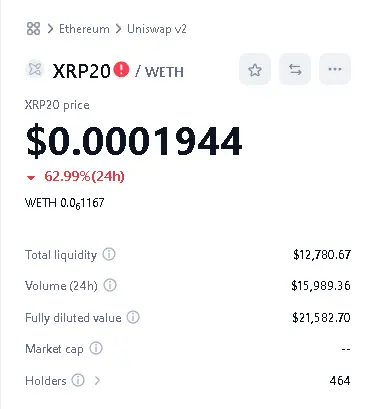This screenshot has width=370, height=409.
Task: Click Market cap info icon
Action: [96, 348]
